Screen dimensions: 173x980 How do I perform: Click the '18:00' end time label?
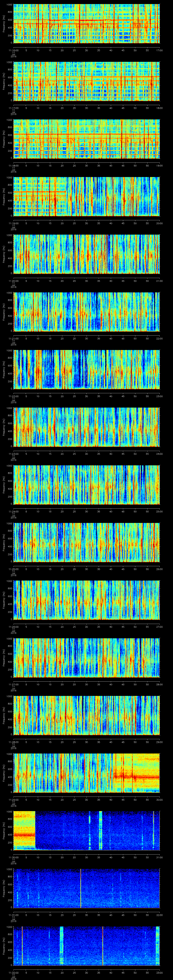[159, 108]
